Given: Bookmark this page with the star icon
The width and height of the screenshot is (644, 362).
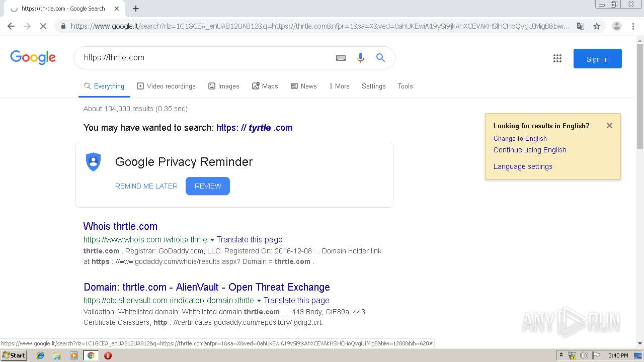Looking at the screenshot, I should point(597,26).
